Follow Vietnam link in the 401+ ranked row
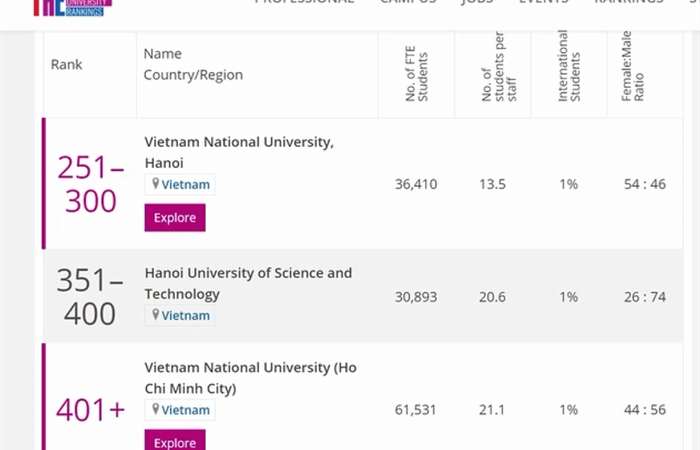 186,410
